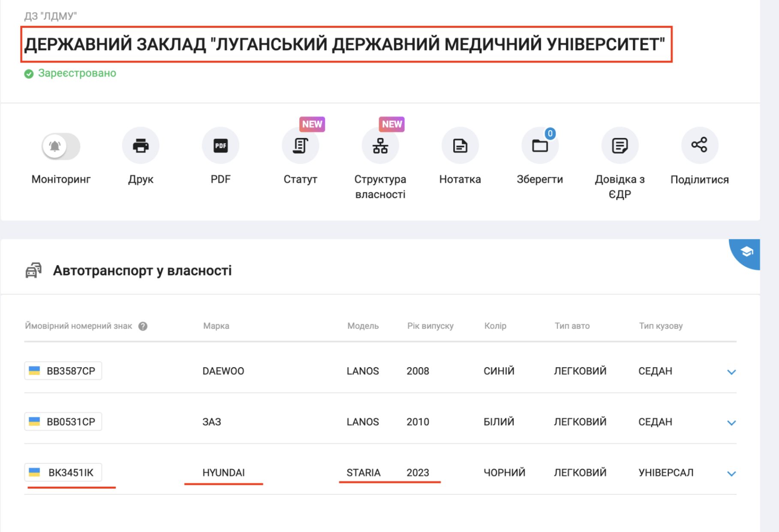Click the Колір column header

point(495,326)
